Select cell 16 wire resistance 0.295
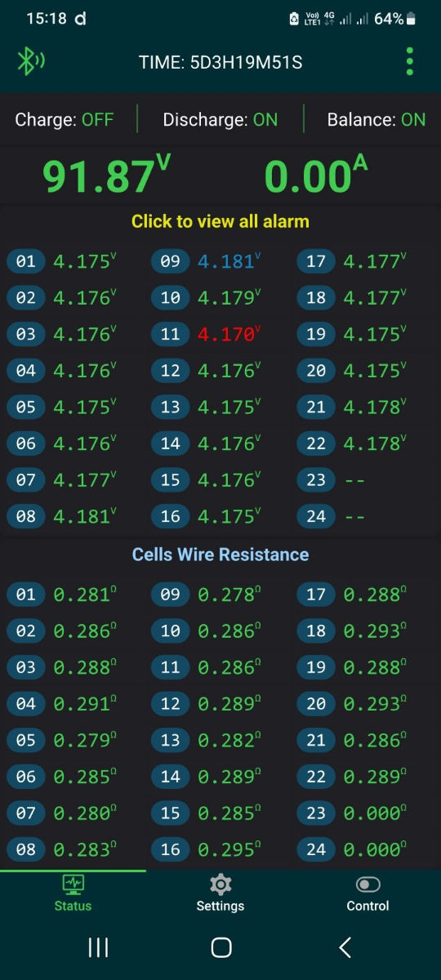Viewport: 441px width, 980px height. point(229,849)
